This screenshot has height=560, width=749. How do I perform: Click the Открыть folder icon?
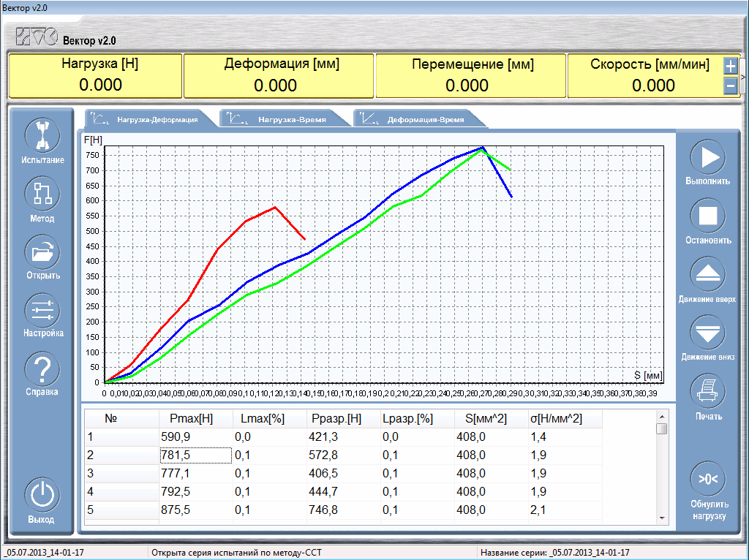pos(42,252)
